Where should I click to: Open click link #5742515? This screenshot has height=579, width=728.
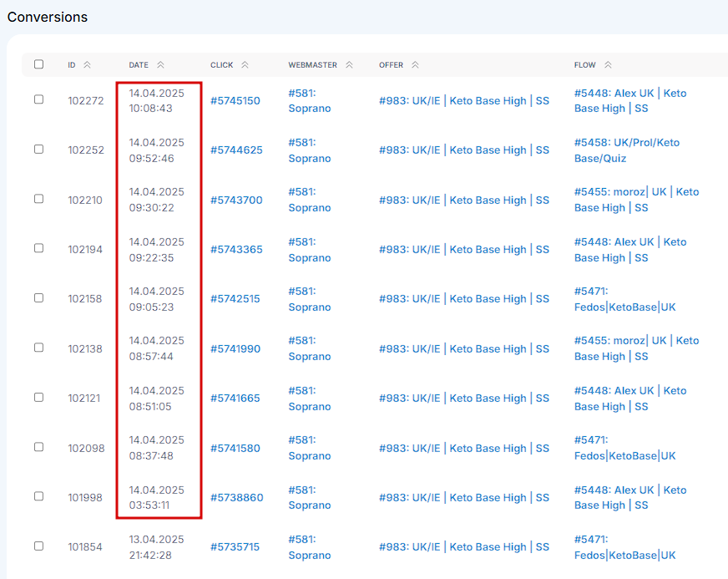(x=235, y=299)
